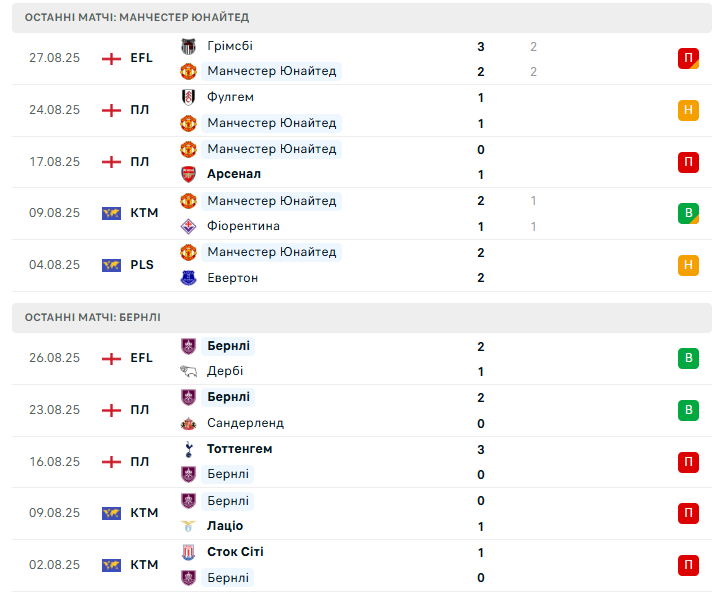Click the Arsenal crest icon

(188, 174)
